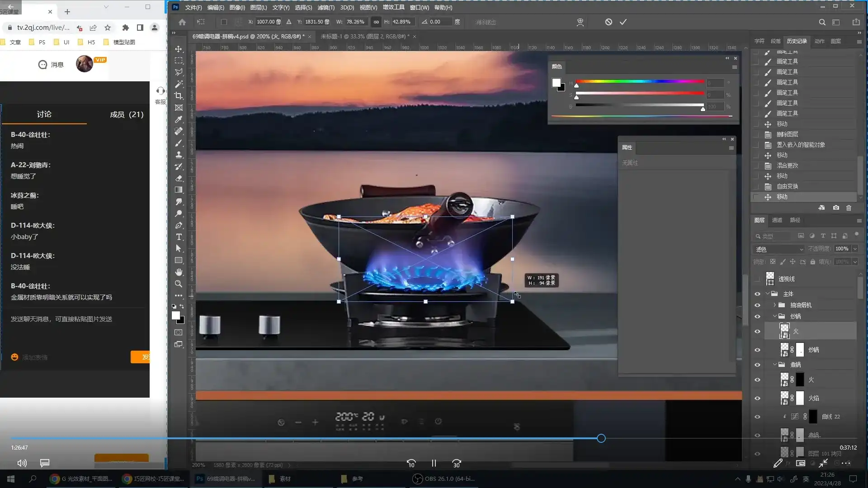The height and width of the screenshot is (488, 868).
Task: Select the Eraser tool
Action: pos(179,178)
